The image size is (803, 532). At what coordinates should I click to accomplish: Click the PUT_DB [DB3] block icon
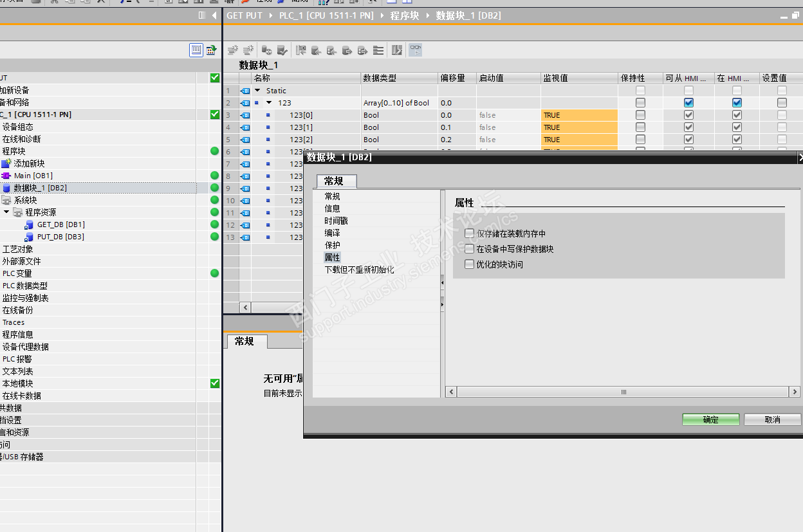click(x=29, y=237)
